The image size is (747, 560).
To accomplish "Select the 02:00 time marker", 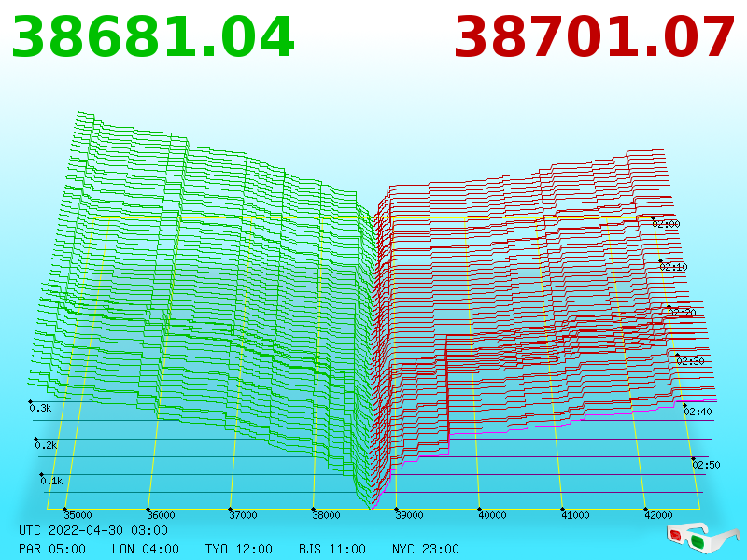I will 667,224.
